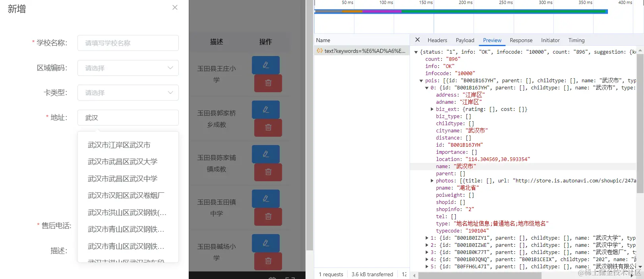Image resolution: width=644 pixels, height=279 pixels.
Task: Open the Timing tab
Action: coord(576,40)
